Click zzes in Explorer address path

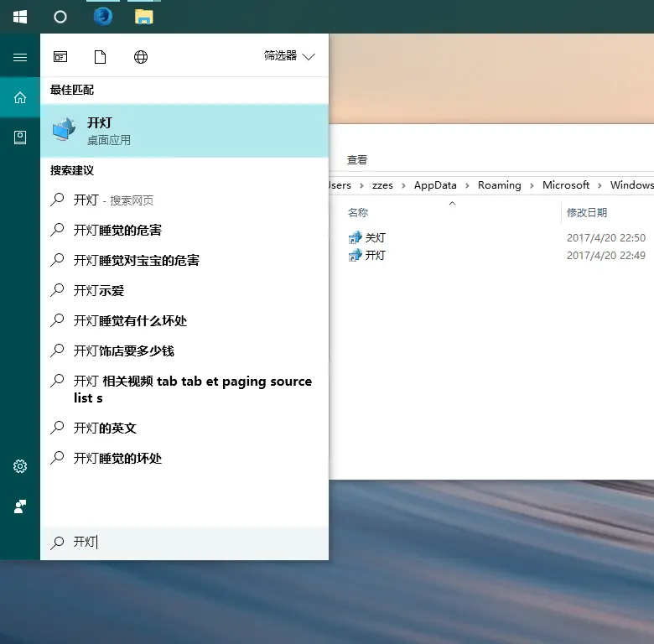click(382, 185)
